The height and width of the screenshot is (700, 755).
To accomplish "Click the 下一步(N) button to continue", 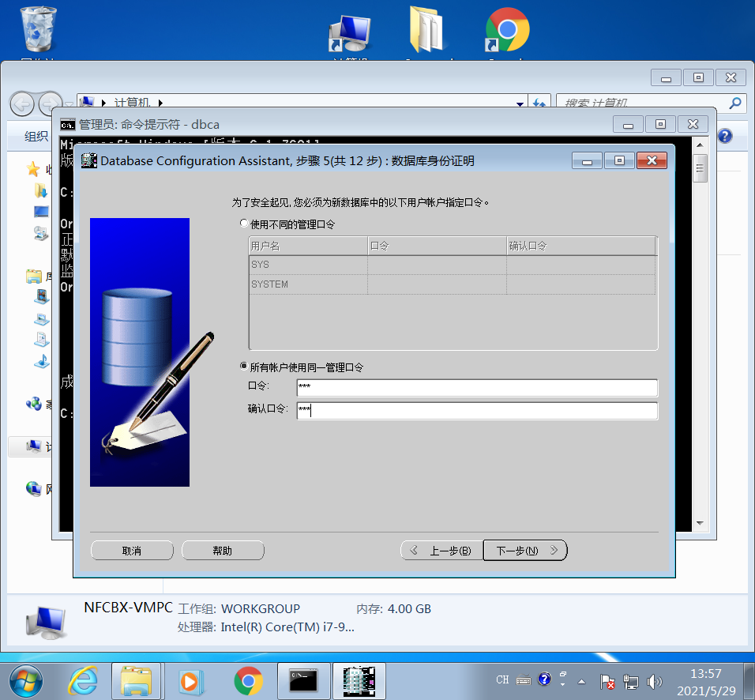I will pos(524,550).
